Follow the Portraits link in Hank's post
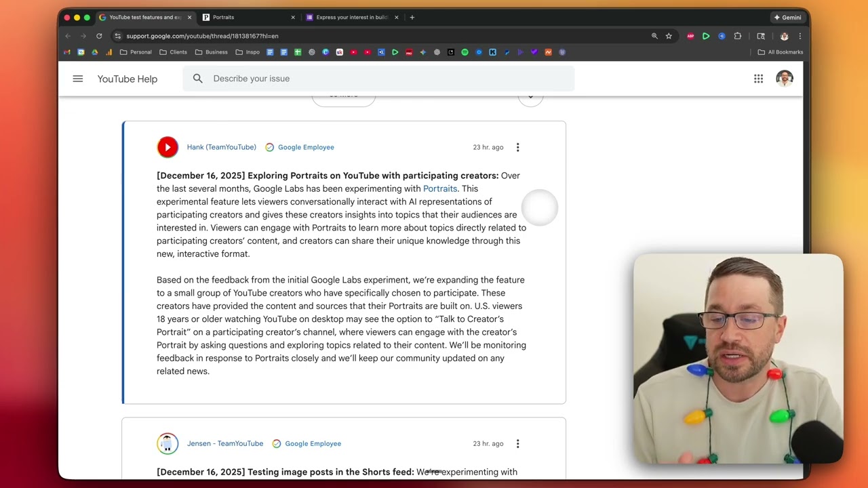Image resolution: width=868 pixels, height=488 pixels. point(440,188)
